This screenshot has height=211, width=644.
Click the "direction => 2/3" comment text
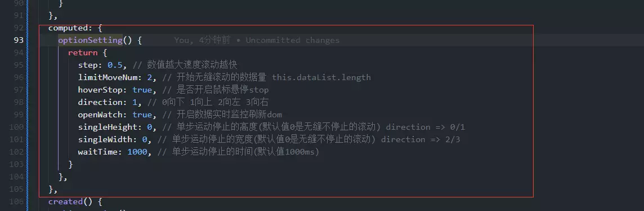tap(421, 139)
